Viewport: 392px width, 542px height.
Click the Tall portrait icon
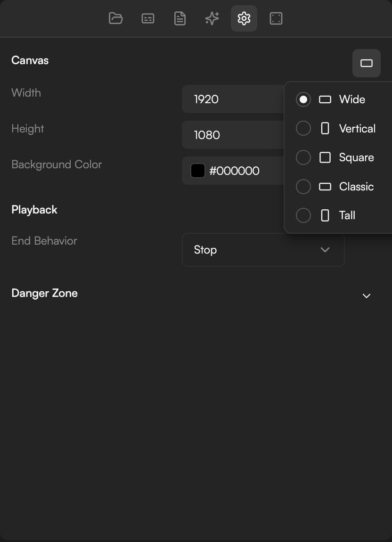(325, 215)
